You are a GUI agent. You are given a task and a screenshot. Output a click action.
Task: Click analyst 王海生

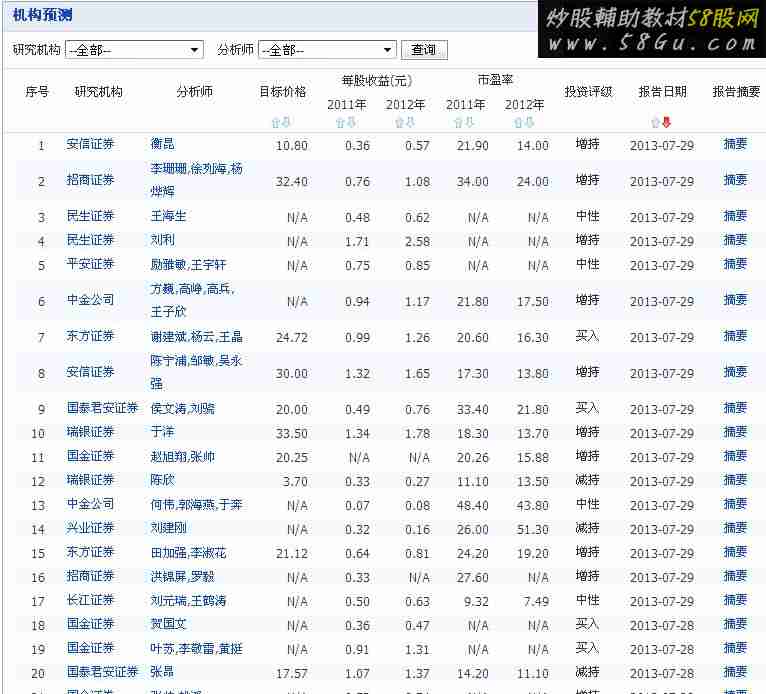point(169,216)
